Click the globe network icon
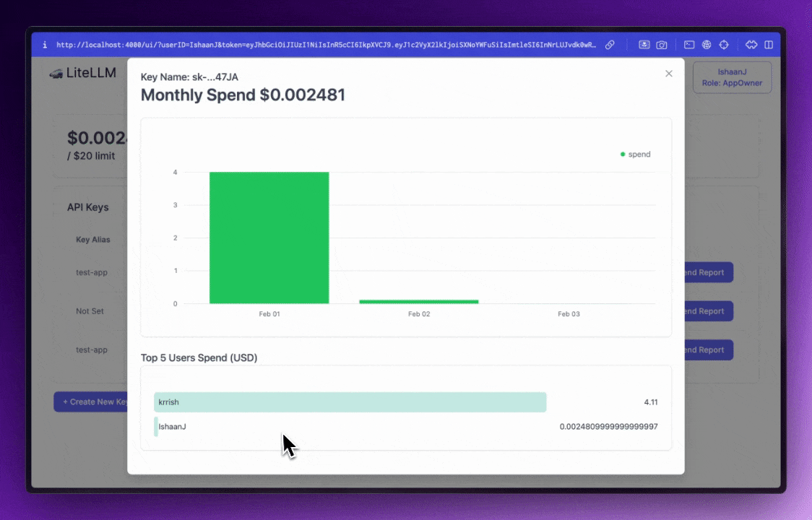 click(707, 45)
